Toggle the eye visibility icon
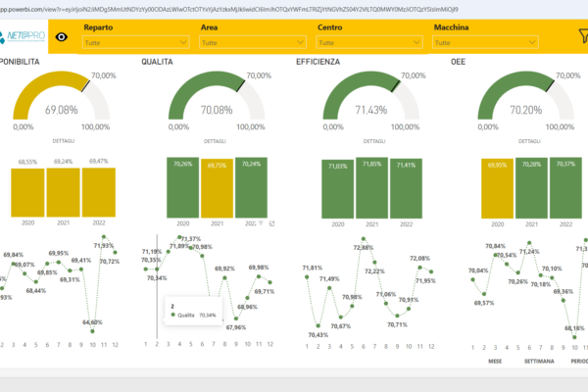 tap(63, 37)
